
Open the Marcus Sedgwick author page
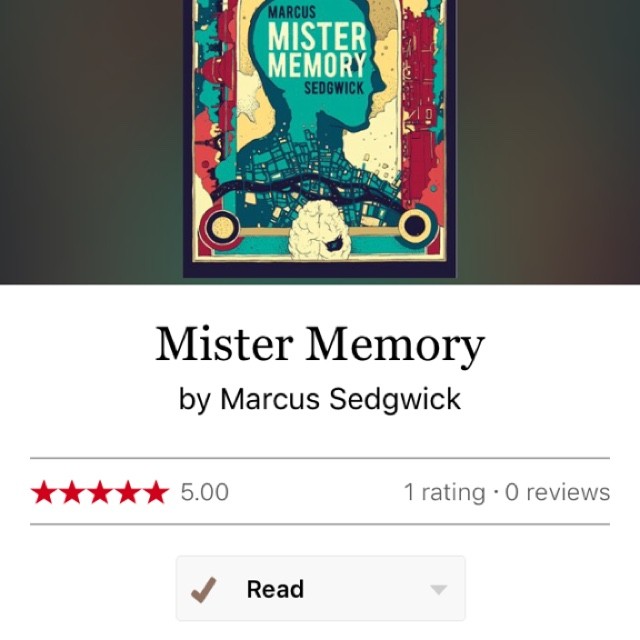pos(341,399)
